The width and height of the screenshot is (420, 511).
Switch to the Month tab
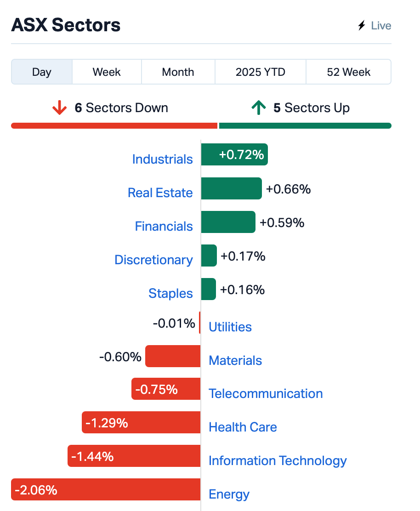tap(178, 72)
